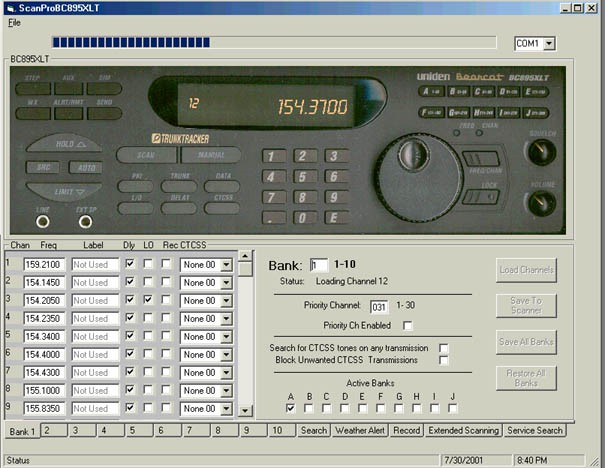This screenshot has width=605, height=468.
Task: Click the DATA scanner key
Action: (x=222, y=186)
